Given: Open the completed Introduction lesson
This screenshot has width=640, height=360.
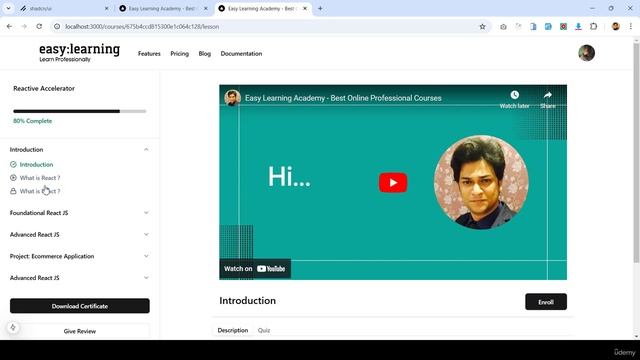Looking at the screenshot, I should pyautogui.click(x=36, y=164).
